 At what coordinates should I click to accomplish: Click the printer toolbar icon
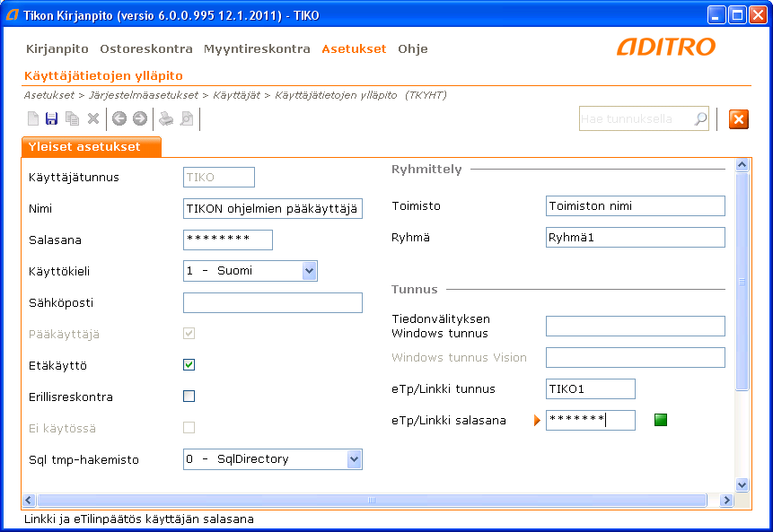click(x=166, y=118)
